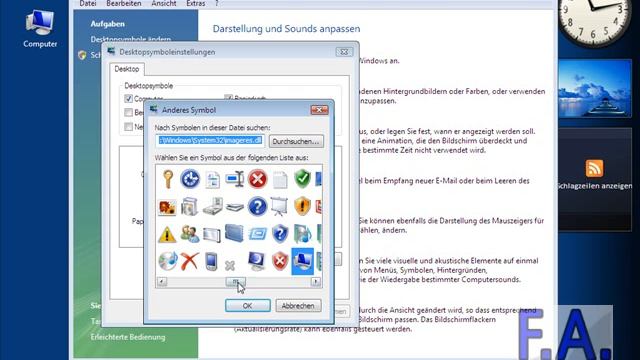Choose the small gray X icon

pos(230,266)
